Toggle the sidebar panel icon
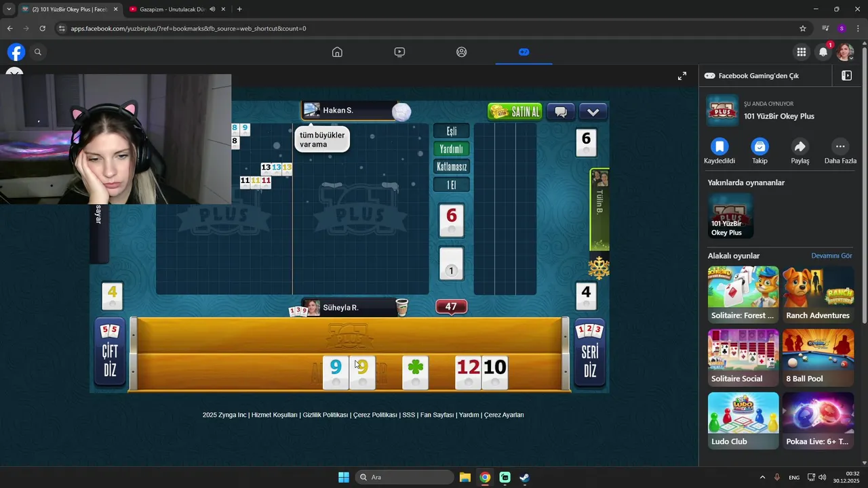868x488 pixels. pos(846,76)
